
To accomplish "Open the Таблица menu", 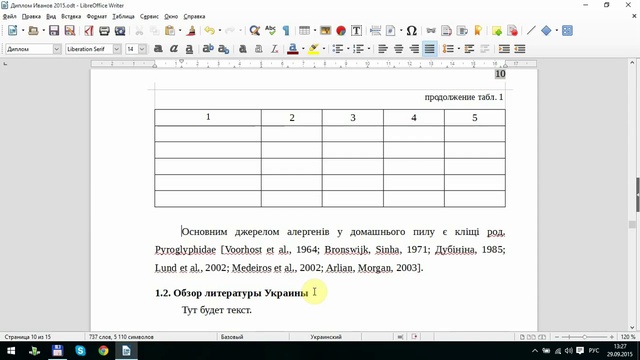I will [x=123, y=16].
